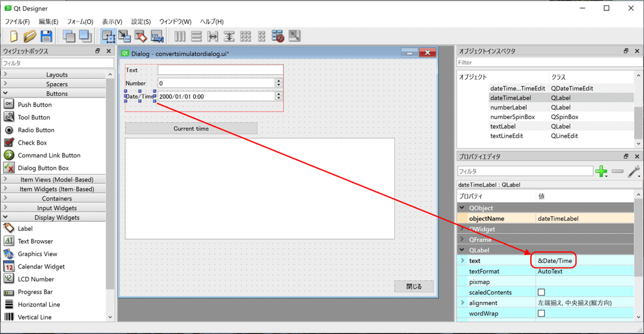644x334 pixels.
Task: Add dynamic property with green plus icon
Action: tap(602, 172)
